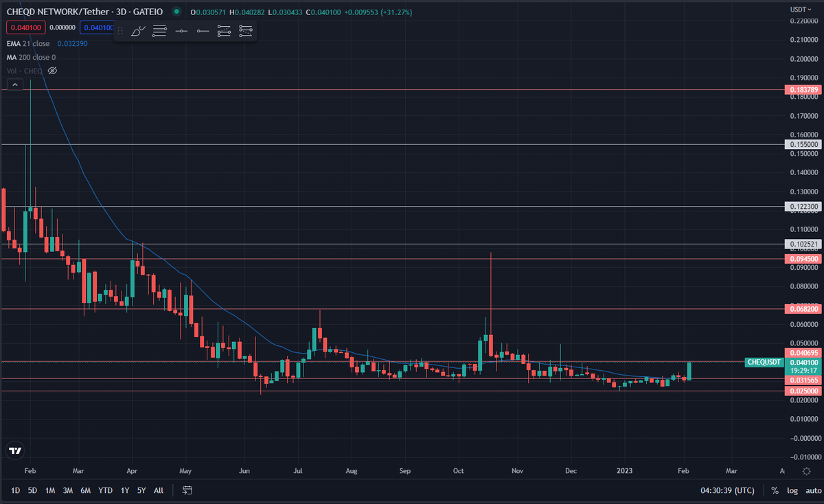The image size is (824, 504).
Task: Click the red sell price 0.040100 button
Action: click(x=26, y=27)
